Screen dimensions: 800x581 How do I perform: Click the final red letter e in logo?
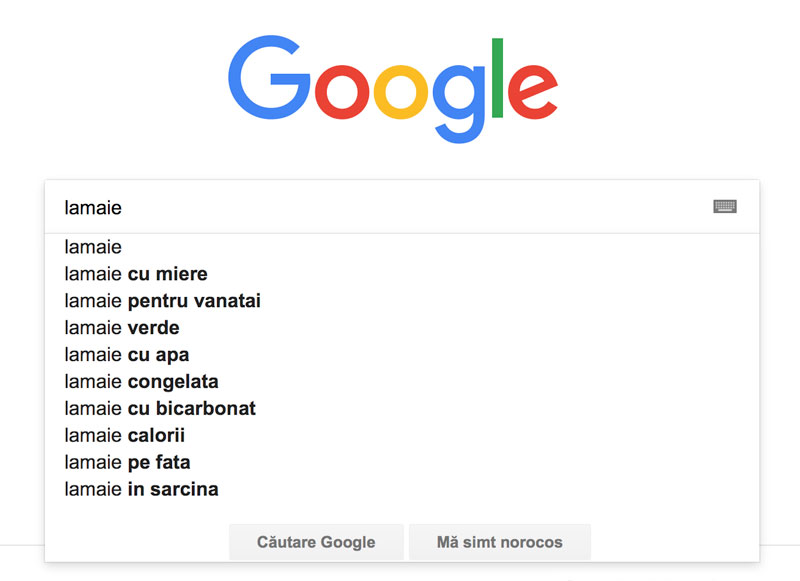(533, 92)
